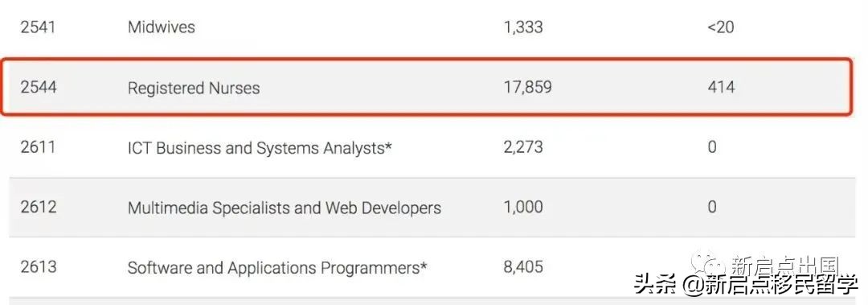Select occupation code 2612
Image resolution: width=868 pixels, height=305 pixels.
(39, 208)
